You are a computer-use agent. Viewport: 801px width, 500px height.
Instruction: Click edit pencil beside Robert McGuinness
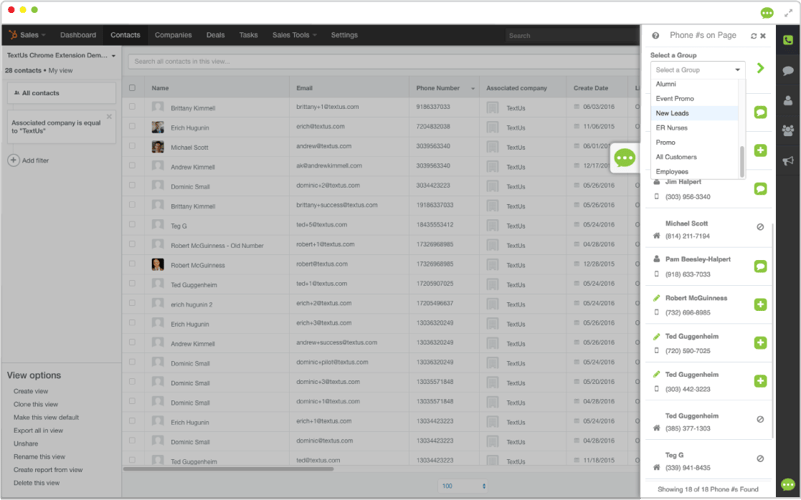pos(656,298)
